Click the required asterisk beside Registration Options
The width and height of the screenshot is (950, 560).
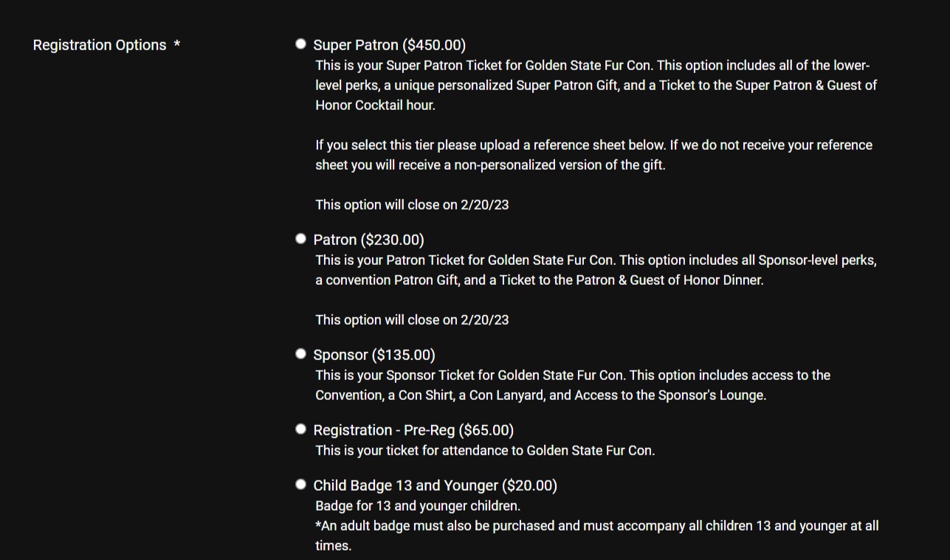coord(177,45)
